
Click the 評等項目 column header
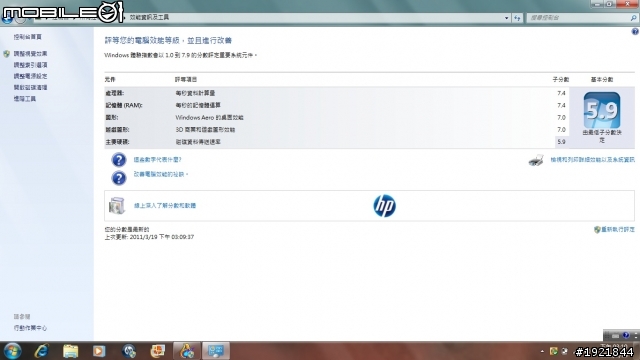186,80
